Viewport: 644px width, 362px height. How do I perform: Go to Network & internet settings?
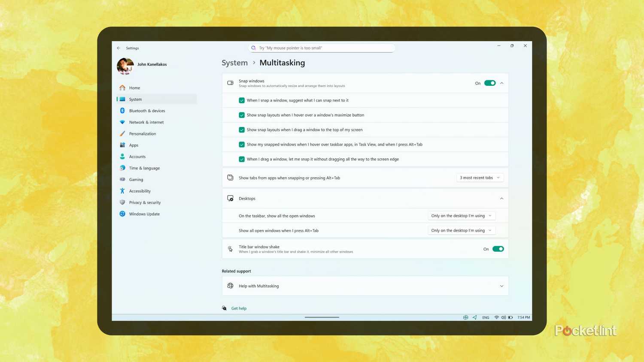146,122
